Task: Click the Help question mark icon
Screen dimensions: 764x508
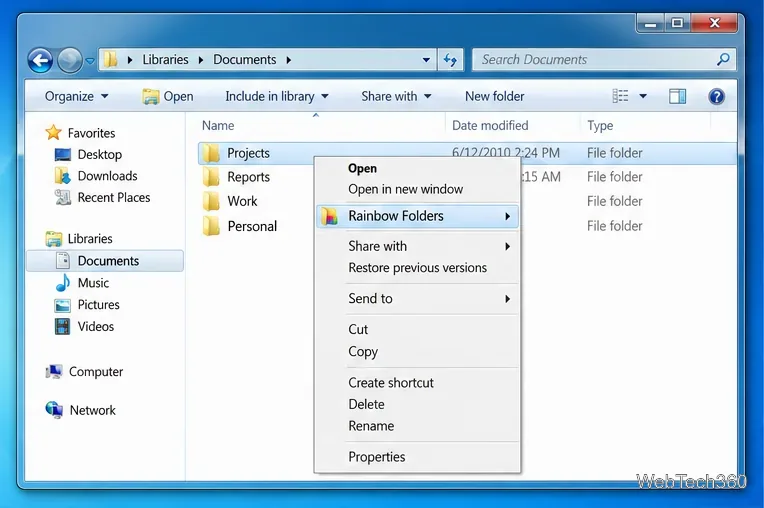Action: 716,96
